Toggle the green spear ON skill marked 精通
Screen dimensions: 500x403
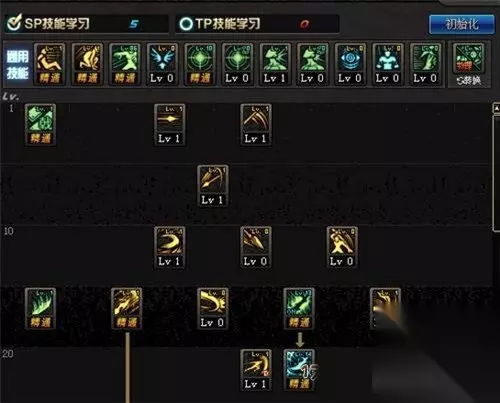click(x=299, y=308)
